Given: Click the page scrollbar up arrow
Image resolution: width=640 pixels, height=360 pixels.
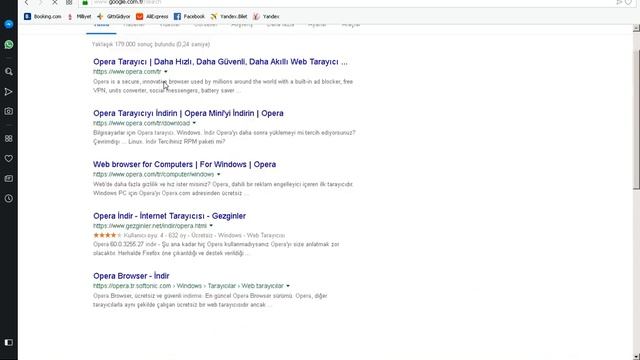Looking at the screenshot, I should tap(636, 28).
